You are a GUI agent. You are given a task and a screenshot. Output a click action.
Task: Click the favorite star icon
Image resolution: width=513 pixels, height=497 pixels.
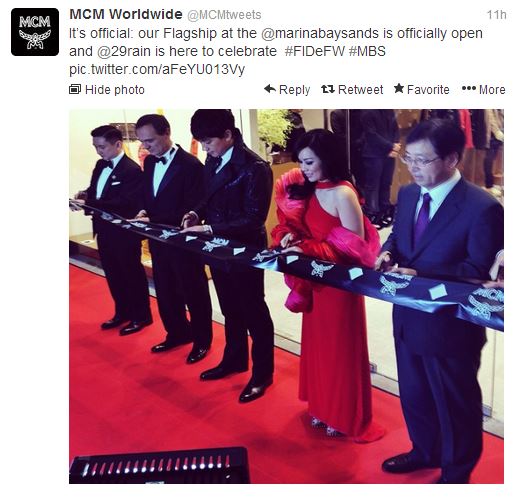pos(399,89)
